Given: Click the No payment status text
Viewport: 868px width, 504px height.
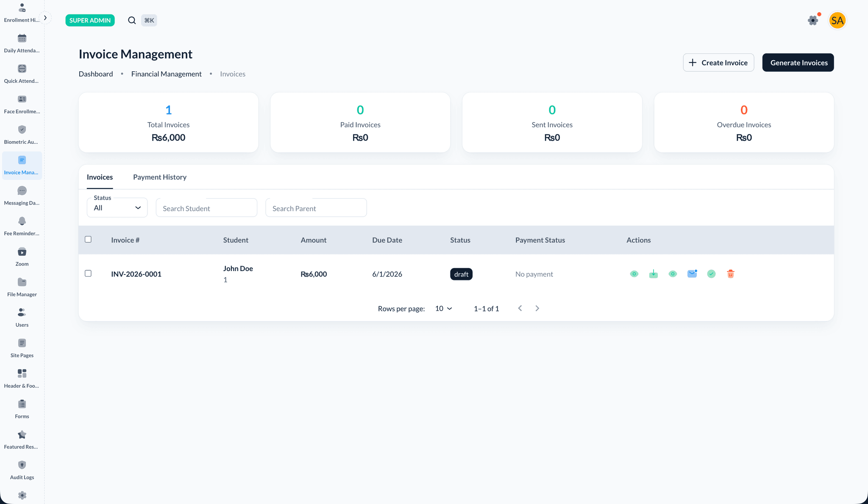Looking at the screenshot, I should (534, 274).
